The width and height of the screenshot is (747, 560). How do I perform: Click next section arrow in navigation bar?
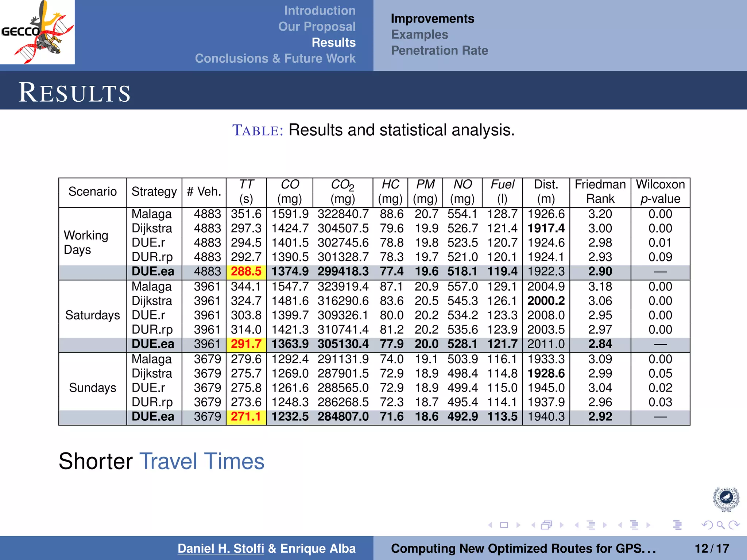pos(648,525)
